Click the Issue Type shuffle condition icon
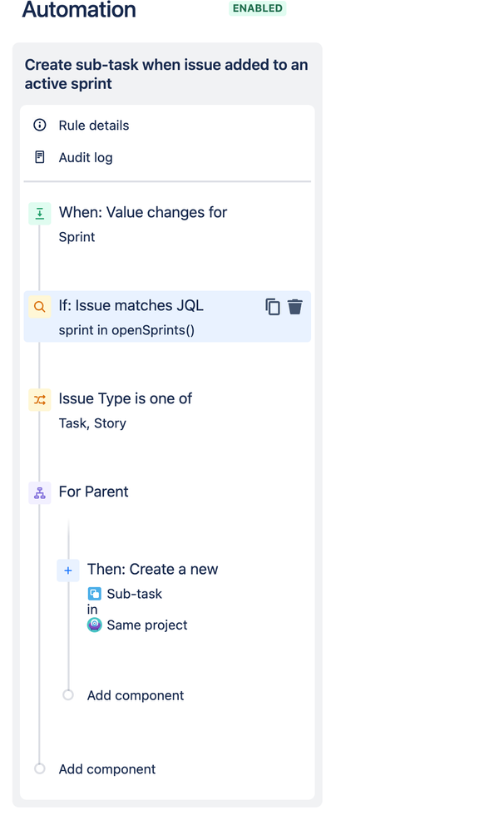The height and width of the screenshot is (830, 504). (40, 400)
